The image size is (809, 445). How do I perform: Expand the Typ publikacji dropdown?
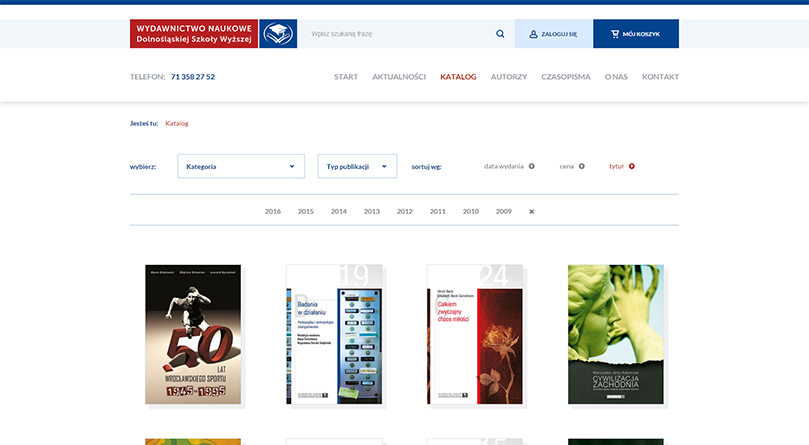click(358, 166)
